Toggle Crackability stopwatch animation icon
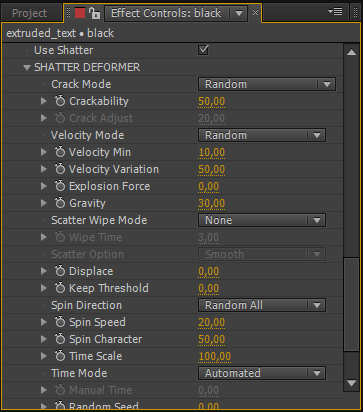Viewport: 363px width, 412px height. [60, 101]
